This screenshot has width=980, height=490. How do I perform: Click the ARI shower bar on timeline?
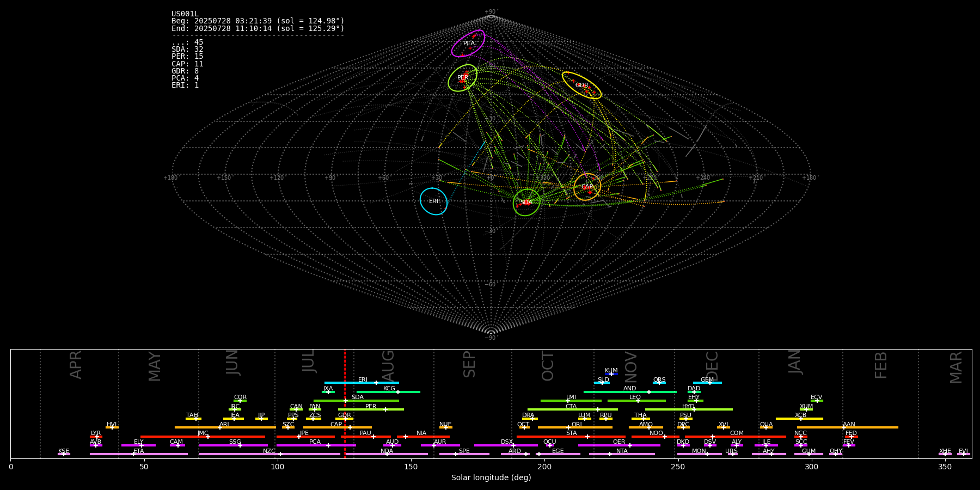click(225, 427)
